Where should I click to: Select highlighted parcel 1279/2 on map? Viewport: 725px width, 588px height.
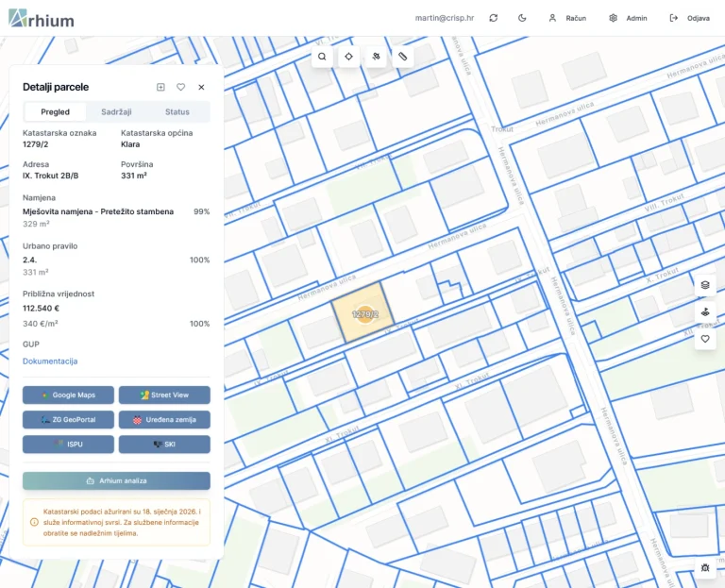(363, 313)
